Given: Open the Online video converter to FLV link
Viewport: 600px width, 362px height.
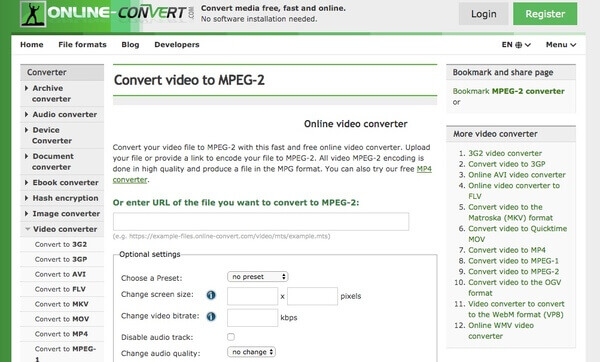Looking at the screenshot, I should click(x=514, y=191).
